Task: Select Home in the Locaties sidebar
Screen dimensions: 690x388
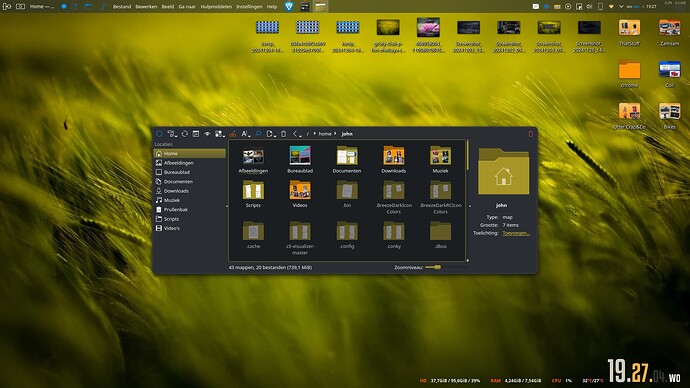Action: [189, 154]
